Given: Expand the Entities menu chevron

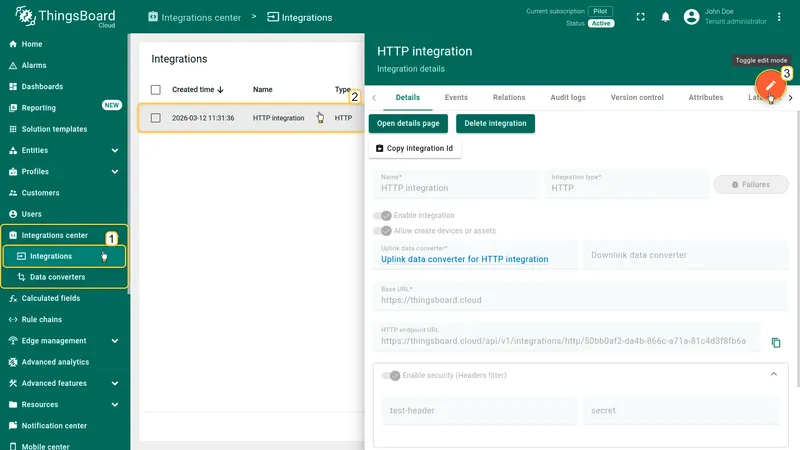Looking at the screenshot, I should click(115, 151).
